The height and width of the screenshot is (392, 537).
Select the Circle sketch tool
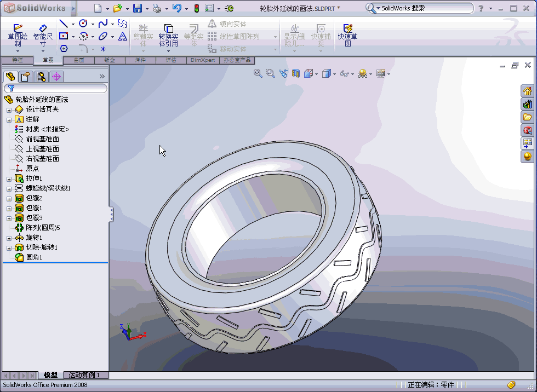click(x=83, y=23)
